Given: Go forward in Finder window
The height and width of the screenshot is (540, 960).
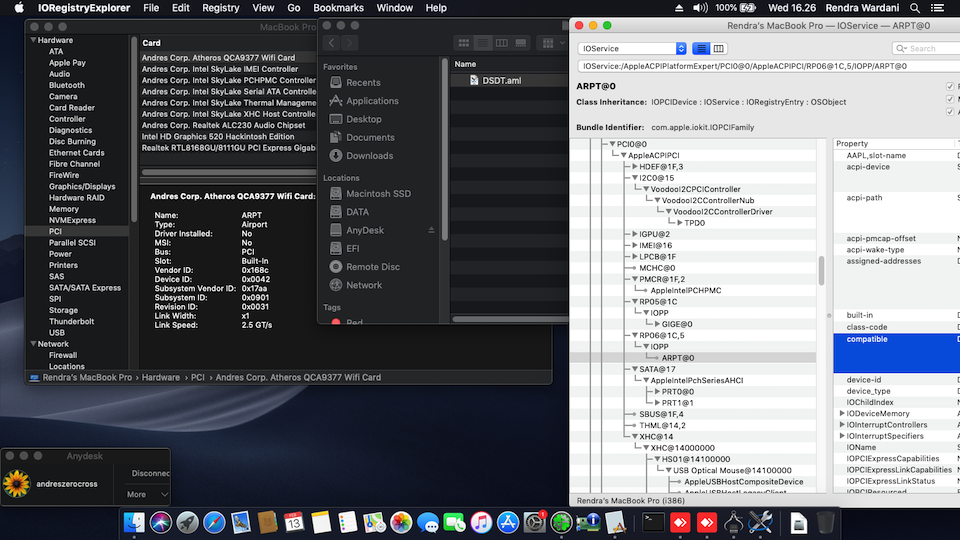Looking at the screenshot, I should (x=349, y=43).
